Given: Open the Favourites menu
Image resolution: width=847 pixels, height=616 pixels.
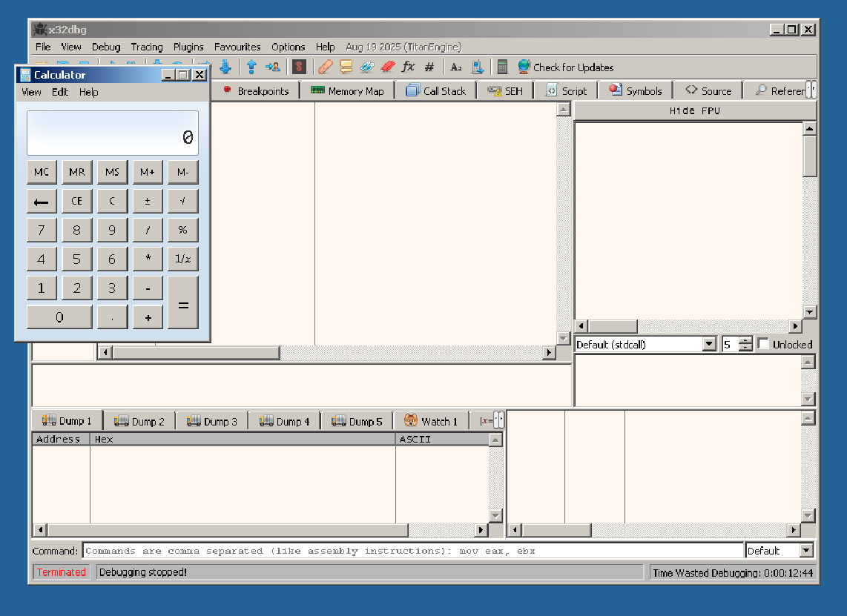Looking at the screenshot, I should (237, 47).
